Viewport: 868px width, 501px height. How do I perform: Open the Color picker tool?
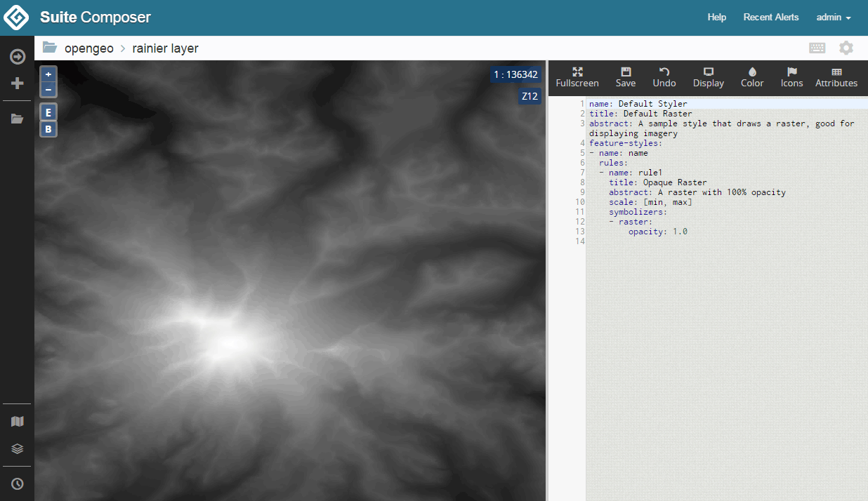tap(752, 77)
